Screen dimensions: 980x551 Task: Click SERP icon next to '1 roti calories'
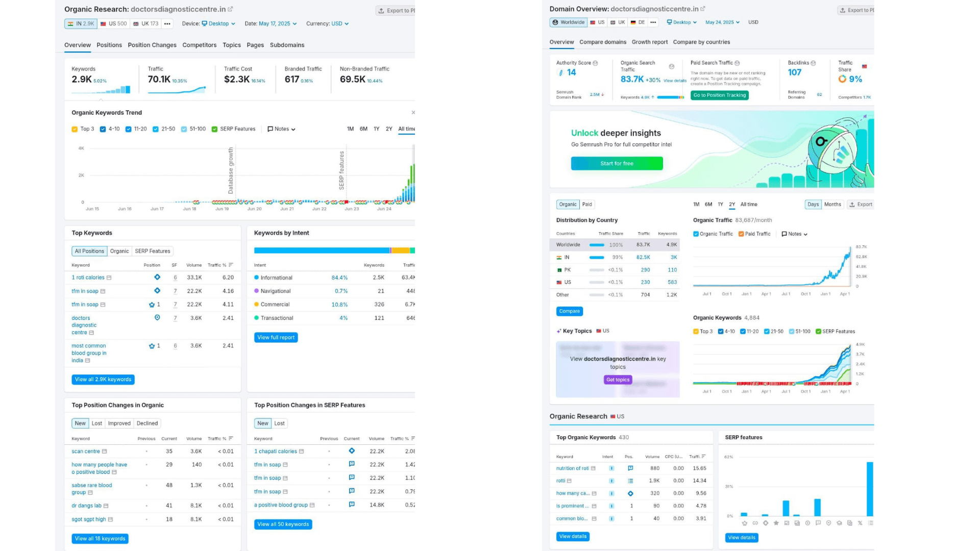109,278
